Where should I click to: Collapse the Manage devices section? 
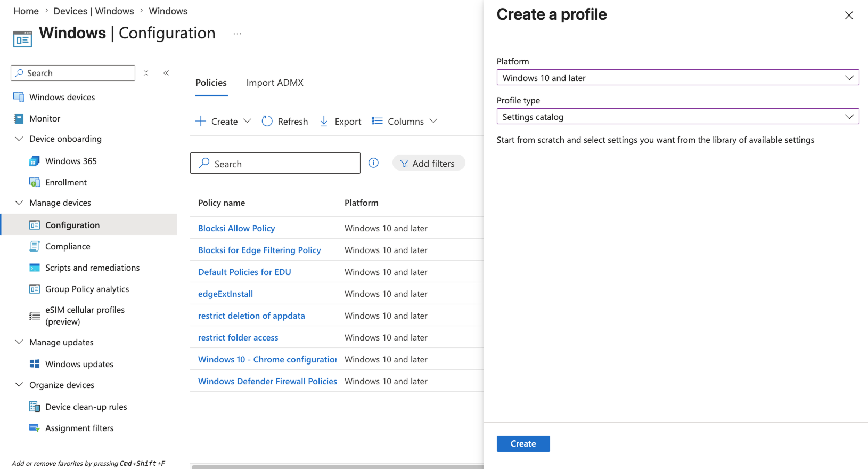(x=19, y=203)
